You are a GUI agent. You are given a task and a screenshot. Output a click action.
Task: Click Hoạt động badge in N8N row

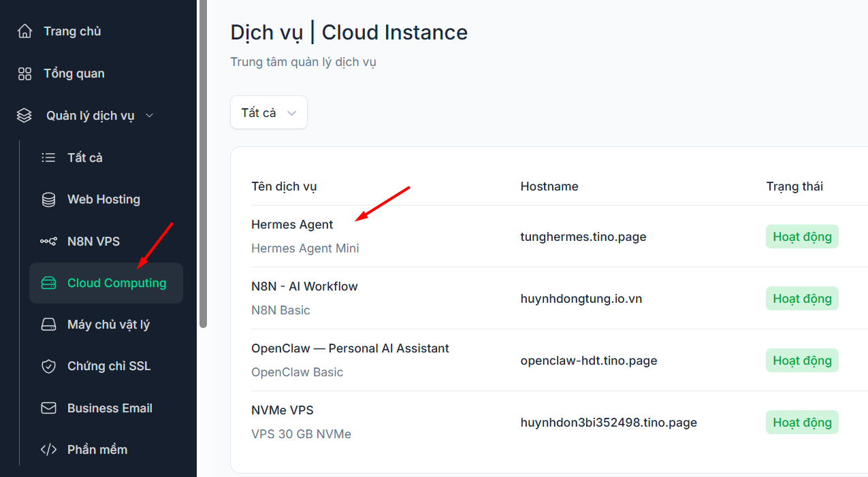(x=802, y=299)
